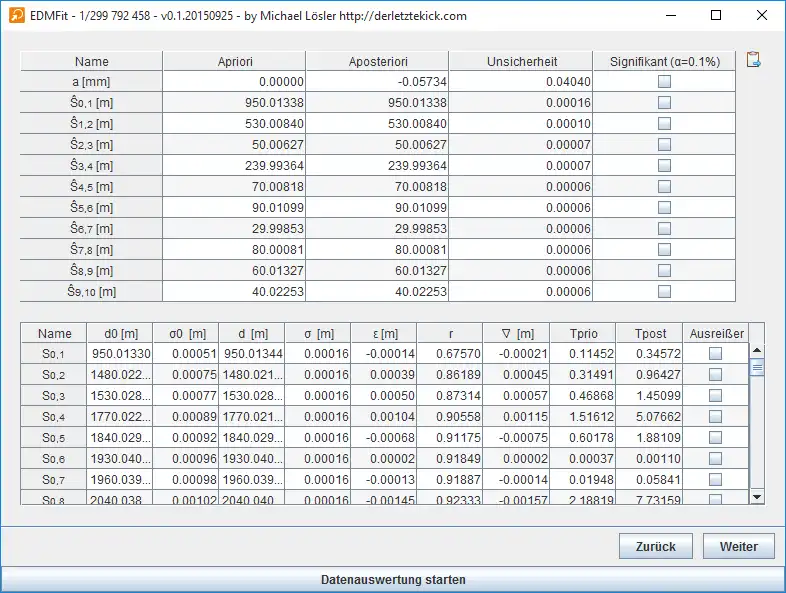Image resolution: width=786 pixels, height=593 pixels.
Task: Select Unsicherheit value 0.04040
Action: click(521, 82)
